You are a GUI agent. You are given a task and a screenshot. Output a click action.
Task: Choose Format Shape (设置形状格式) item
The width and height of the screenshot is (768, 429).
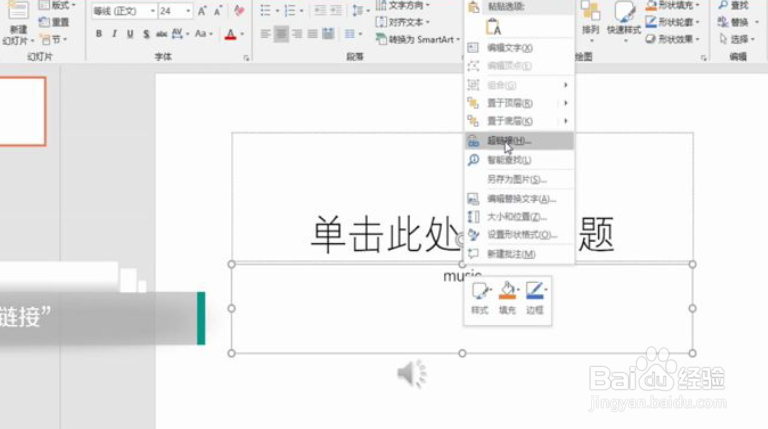(519, 235)
